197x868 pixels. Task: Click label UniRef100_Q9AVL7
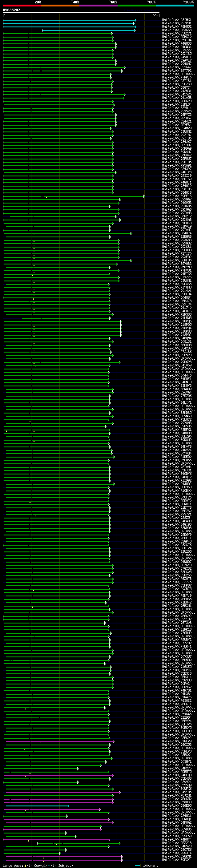point(177,60)
